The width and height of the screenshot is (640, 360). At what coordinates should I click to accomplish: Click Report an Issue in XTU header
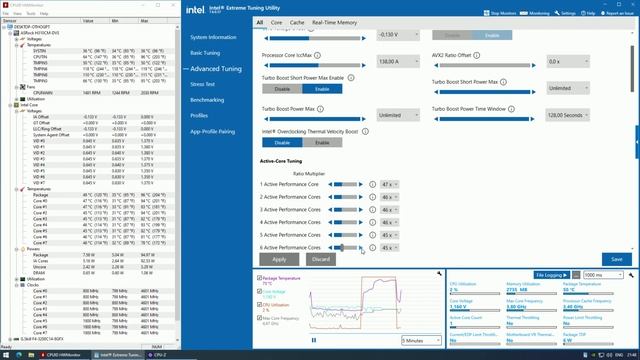(617, 13)
